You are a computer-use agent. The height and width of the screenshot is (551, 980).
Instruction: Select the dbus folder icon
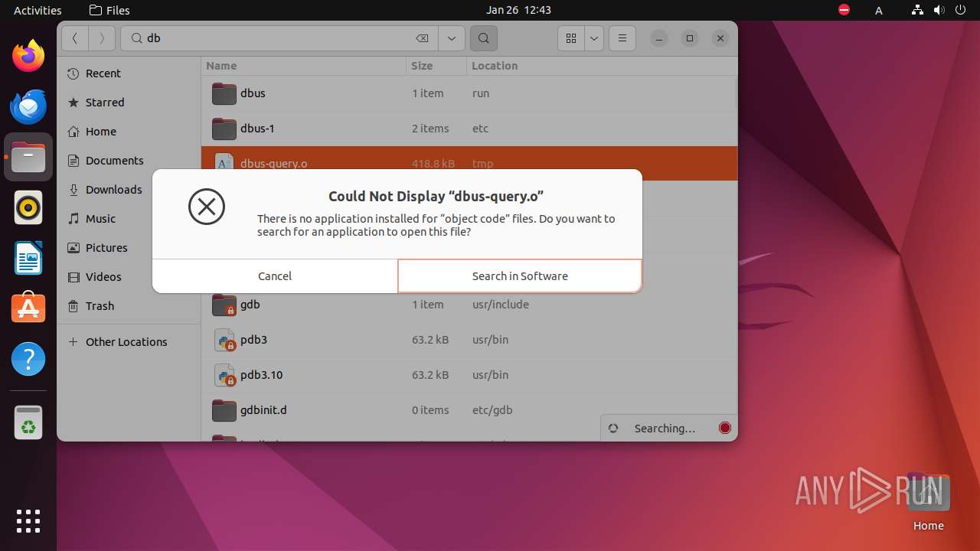tap(224, 93)
